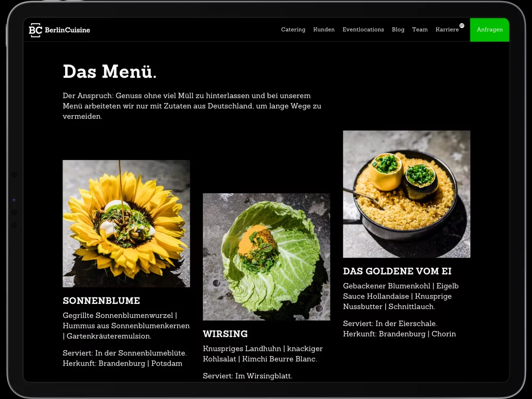532x399 pixels.
Task: Open the golden egg dish photo
Action: 406,194
